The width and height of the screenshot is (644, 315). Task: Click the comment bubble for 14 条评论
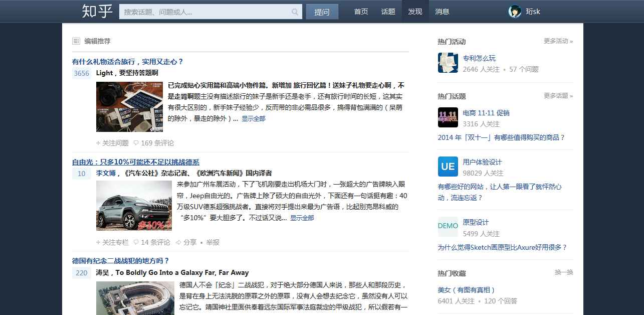[136, 243]
